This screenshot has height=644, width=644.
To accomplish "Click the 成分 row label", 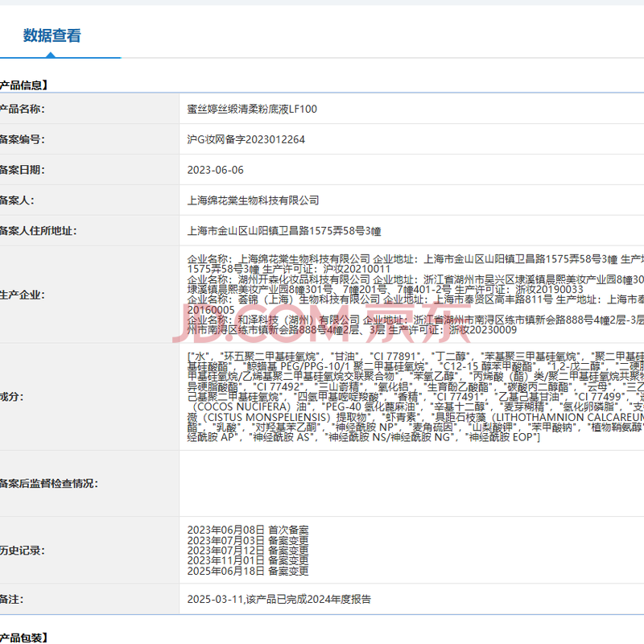I will [x=13, y=396].
